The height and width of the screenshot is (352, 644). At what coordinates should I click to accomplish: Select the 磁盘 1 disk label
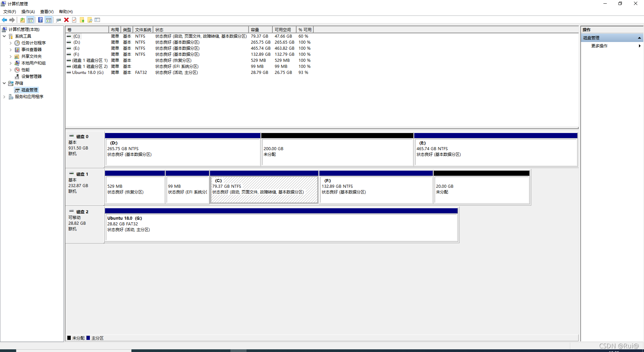pos(85,187)
